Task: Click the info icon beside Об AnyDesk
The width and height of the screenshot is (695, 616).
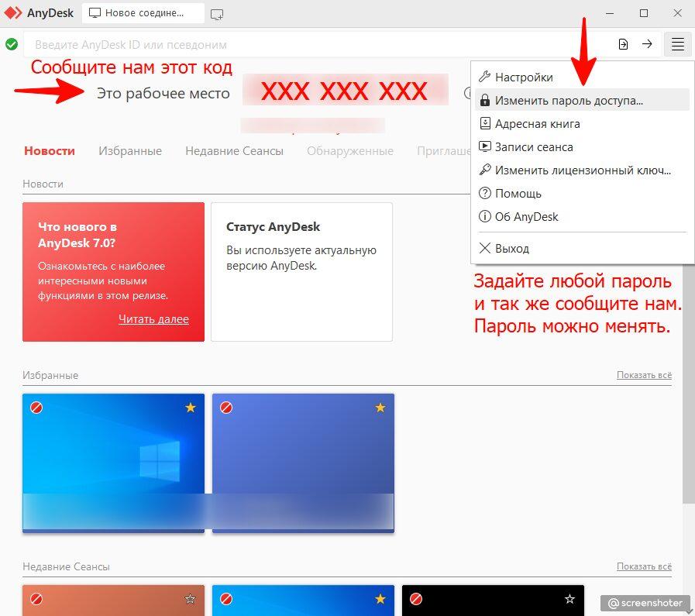Action: [x=485, y=216]
